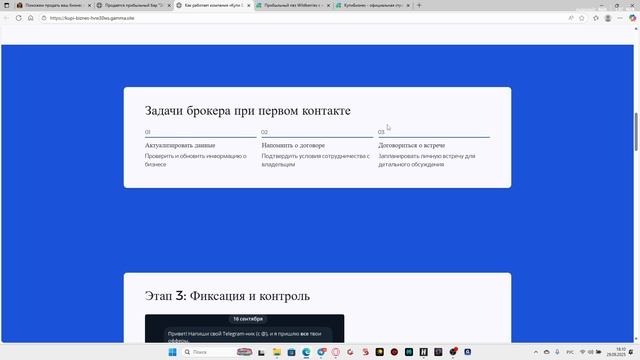Open a new browser tab
The height and width of the screenshot is (360, 640).
coord(419,5)
